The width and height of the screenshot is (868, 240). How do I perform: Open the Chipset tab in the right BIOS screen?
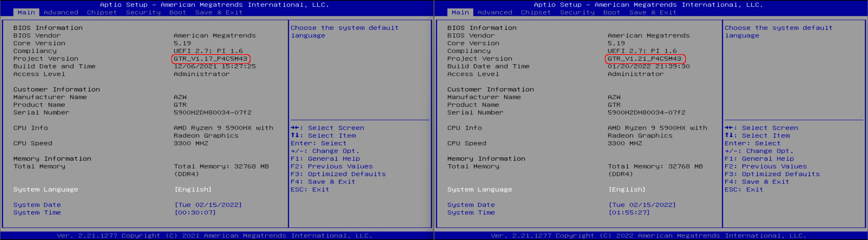point(536,13)
